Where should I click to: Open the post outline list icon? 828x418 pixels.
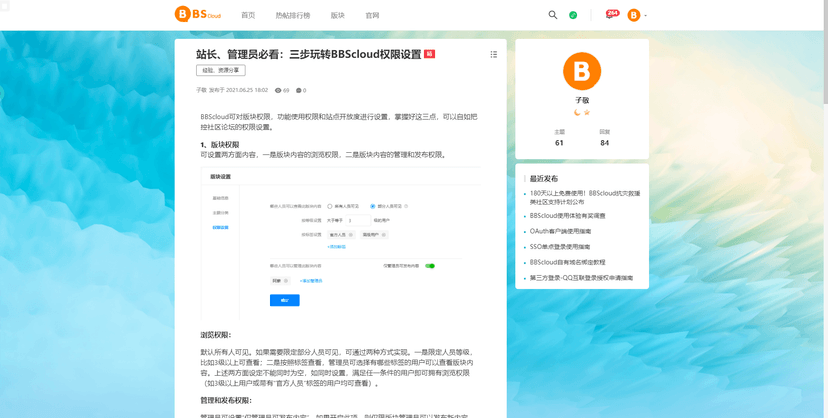[x=494, y=54]
